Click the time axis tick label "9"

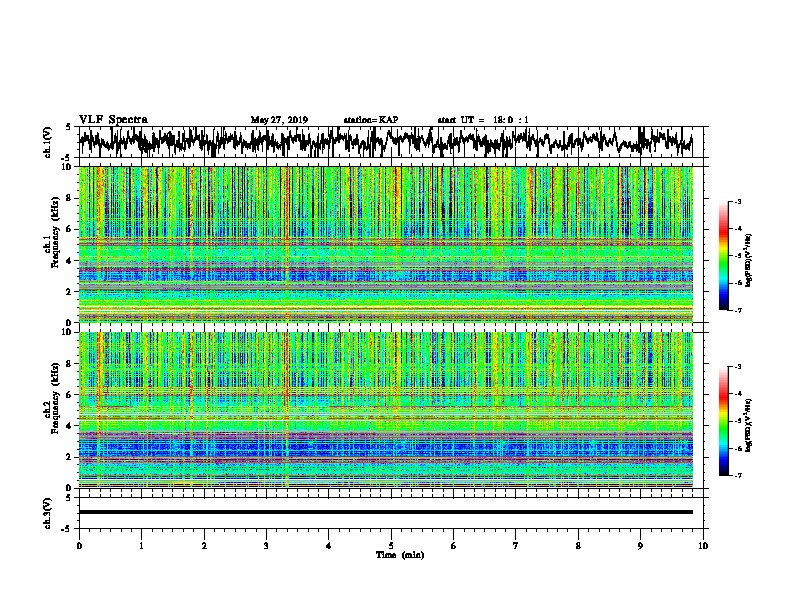click(640, 545)
